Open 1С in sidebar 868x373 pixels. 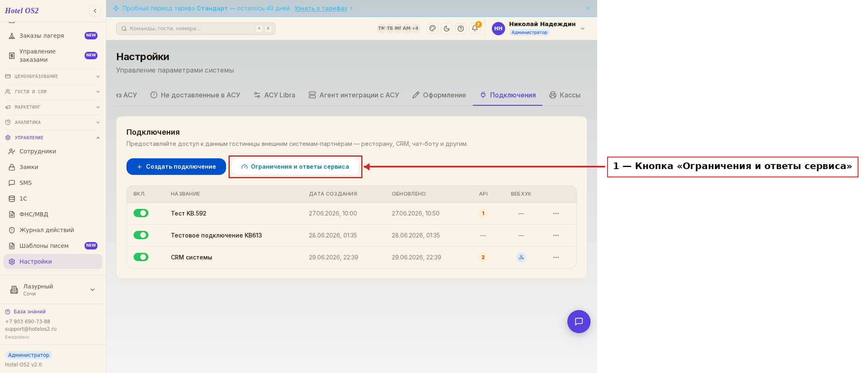tap(53, 199)
